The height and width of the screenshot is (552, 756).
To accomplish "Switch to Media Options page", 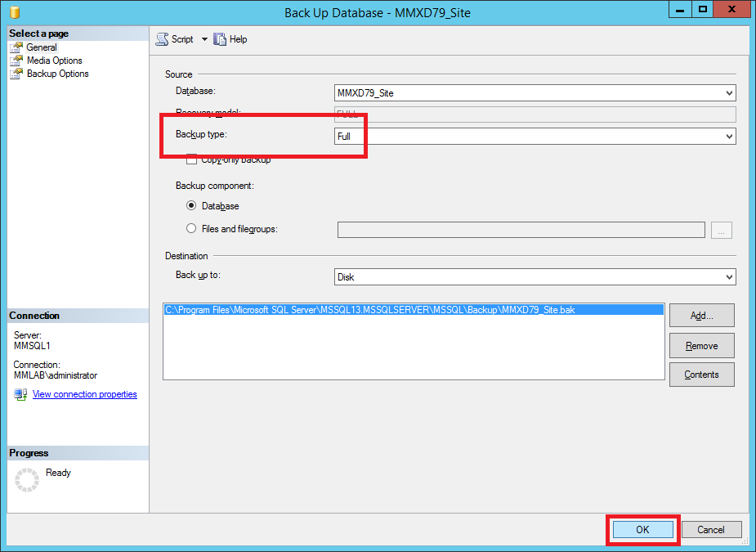I will (54, 61).
